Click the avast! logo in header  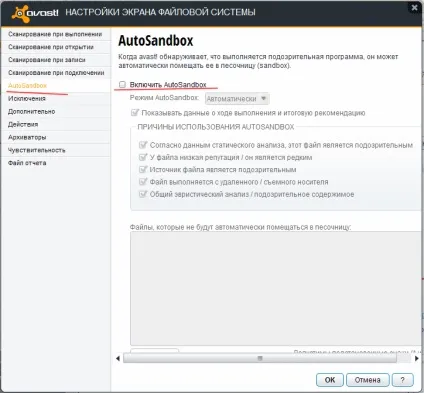point(35,13)
